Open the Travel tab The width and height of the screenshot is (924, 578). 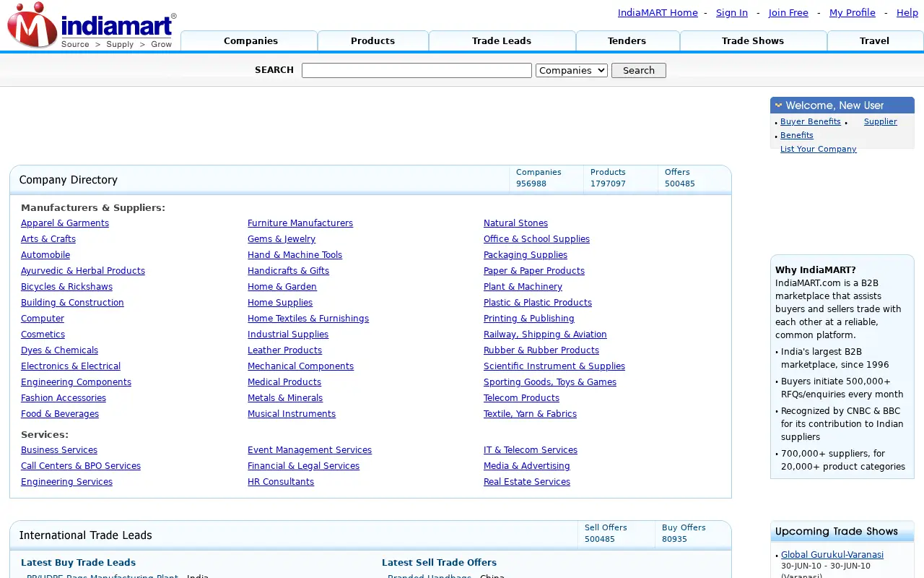tap(874, 40)
